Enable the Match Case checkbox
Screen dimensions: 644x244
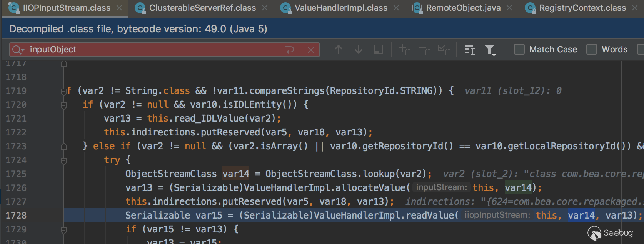[519, 49]
